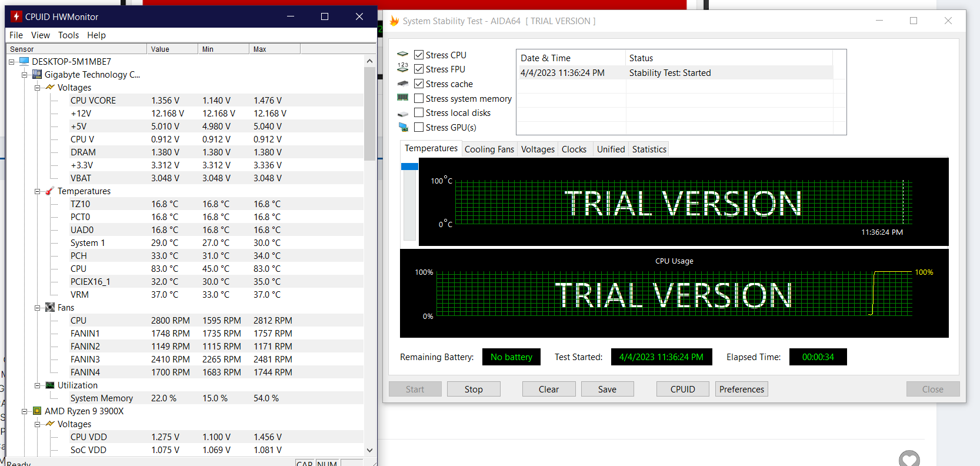
Task: Collapse the Temperatures section
Action: [x=37, y=191]
